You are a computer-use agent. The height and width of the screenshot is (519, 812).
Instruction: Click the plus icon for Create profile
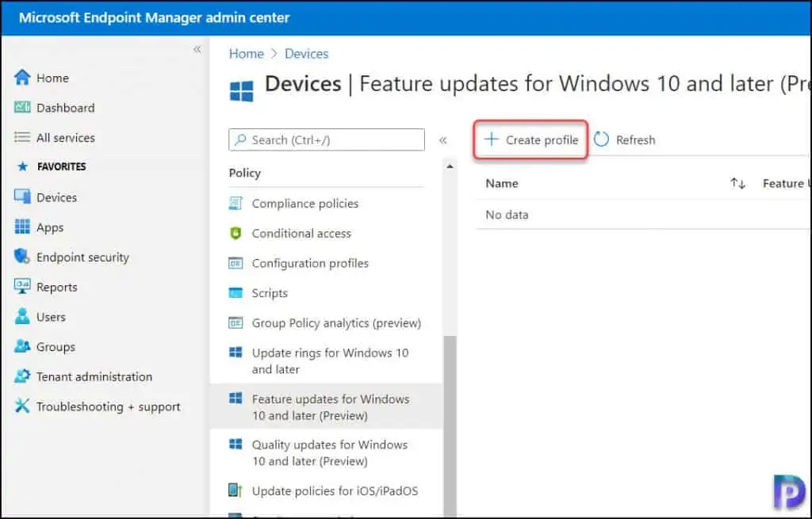click(491, 139)
